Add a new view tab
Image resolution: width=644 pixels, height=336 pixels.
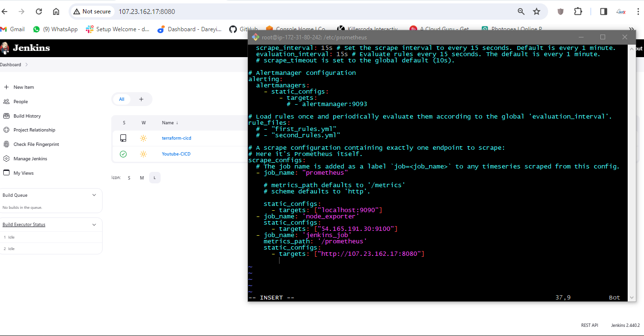[141, 99]
